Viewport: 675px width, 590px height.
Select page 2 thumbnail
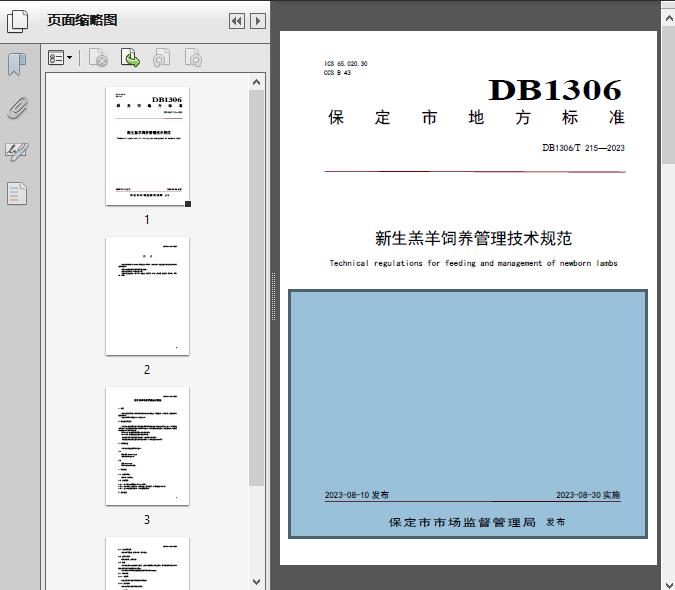tap(147, 296)
